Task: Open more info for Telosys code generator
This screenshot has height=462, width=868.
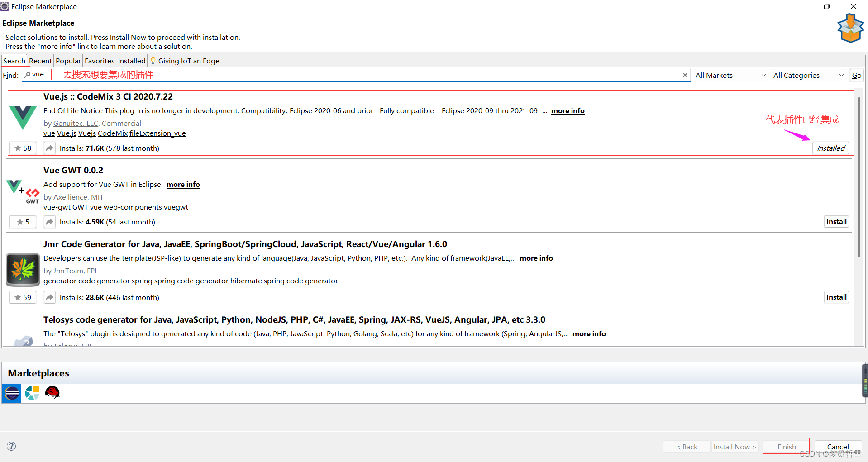Action: click(x=589, y=334)
